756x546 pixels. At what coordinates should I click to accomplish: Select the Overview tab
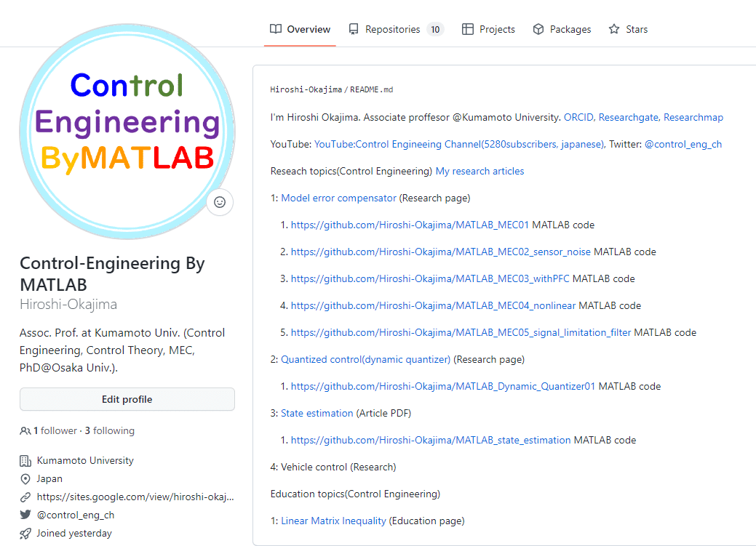point(300,30)
